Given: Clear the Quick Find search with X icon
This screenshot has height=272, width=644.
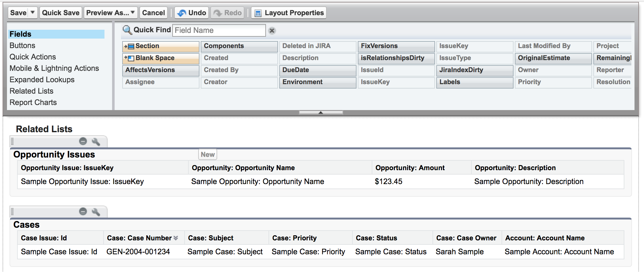Looking at the screenshot, I should [x=272, y=31].
